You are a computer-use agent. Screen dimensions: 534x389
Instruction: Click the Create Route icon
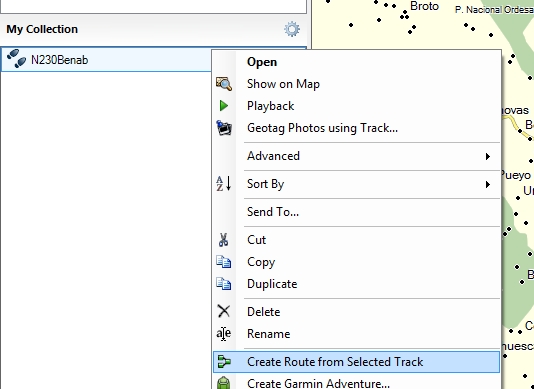(x=224, y=362)
